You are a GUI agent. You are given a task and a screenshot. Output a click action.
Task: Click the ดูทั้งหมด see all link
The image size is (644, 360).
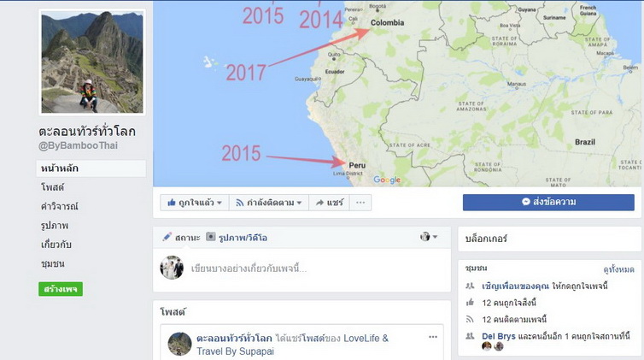tap(618, 269)
